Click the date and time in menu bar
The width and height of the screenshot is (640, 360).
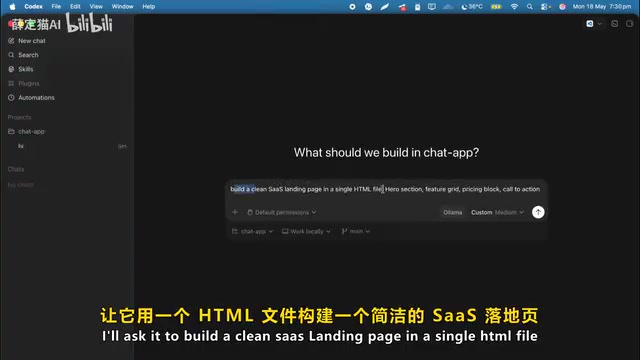[602, 7]
